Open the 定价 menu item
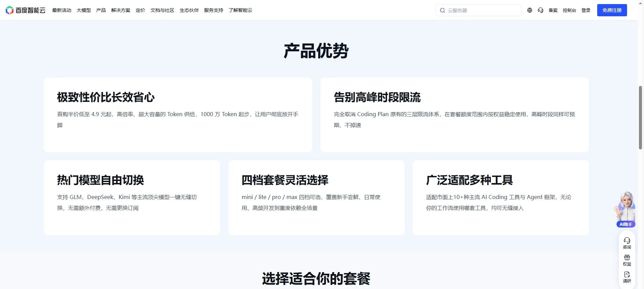Screen dimensions: 644x289 pyautogui.click(x=140, y=10)
